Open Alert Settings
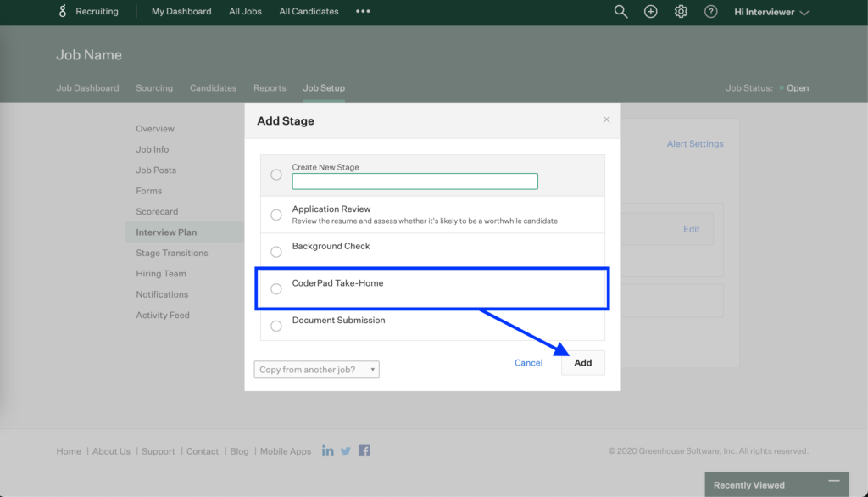Image resolution: width=868 pixels, height=497 pixels. point(695,143)
